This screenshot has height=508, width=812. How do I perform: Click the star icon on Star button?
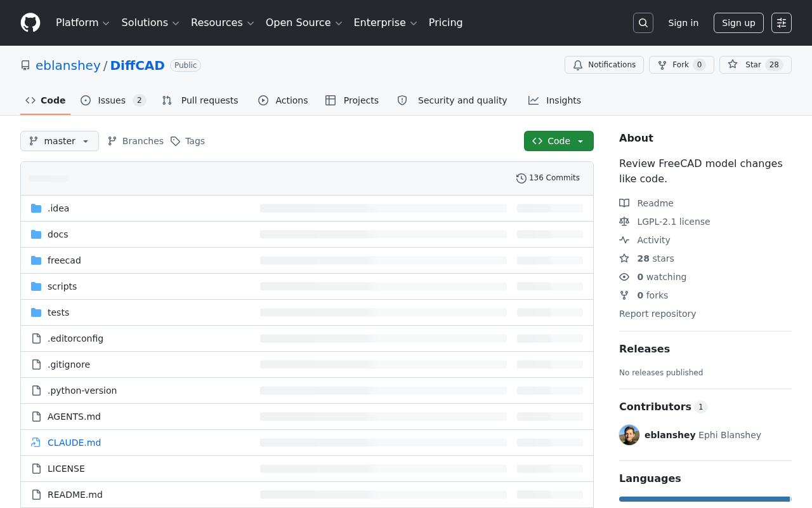coord(733,65)
